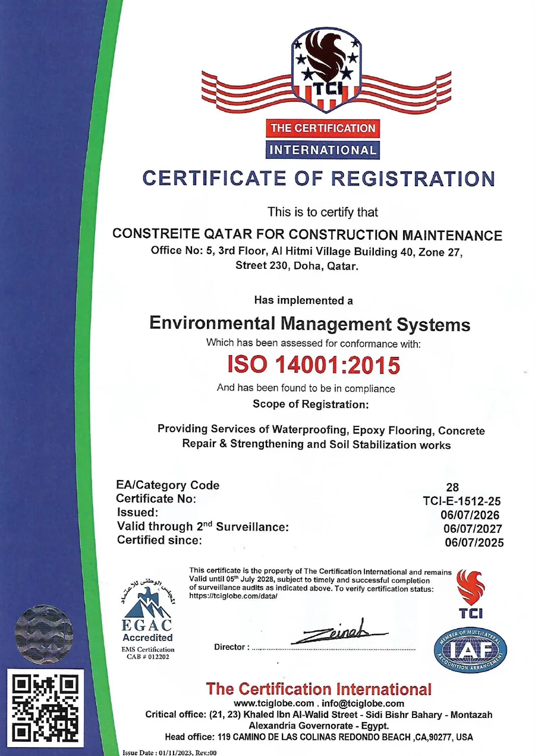
Task: Select the text 'This is to certify that'
Action: [x=322, y=212]
